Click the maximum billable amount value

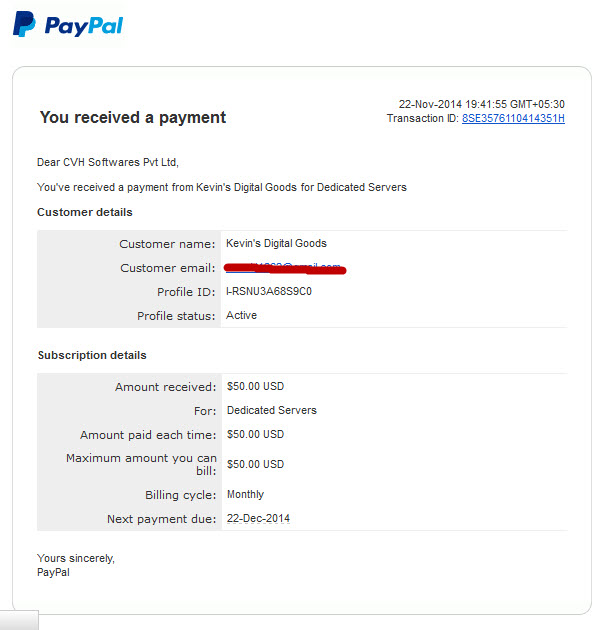tap(255, 464)
